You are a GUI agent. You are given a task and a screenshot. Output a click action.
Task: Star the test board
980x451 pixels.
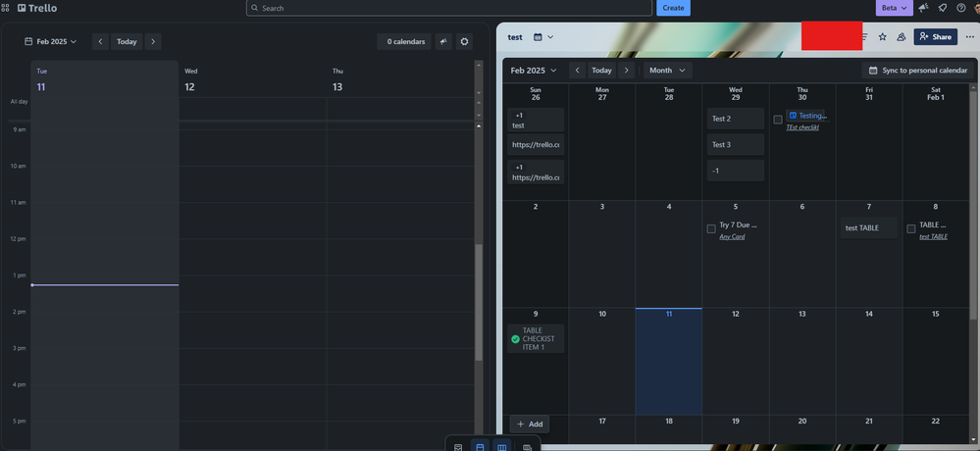click(x=883, y=37)
